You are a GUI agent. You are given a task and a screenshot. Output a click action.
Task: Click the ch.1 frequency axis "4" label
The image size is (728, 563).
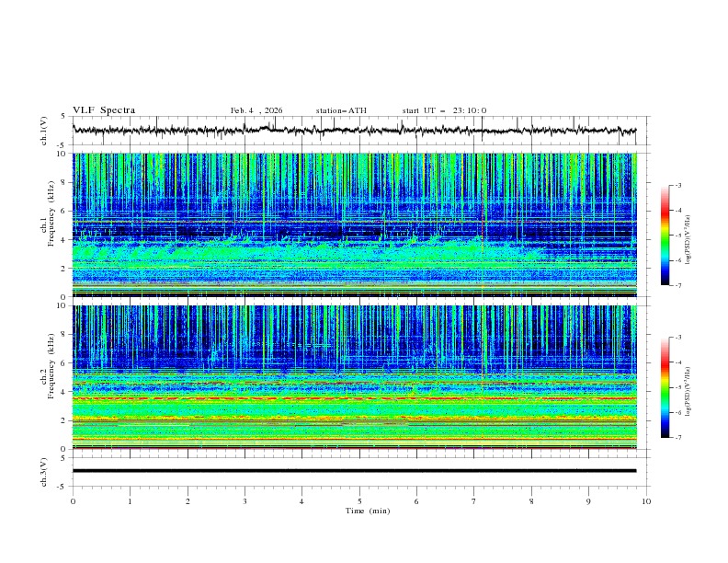(64, 240)
